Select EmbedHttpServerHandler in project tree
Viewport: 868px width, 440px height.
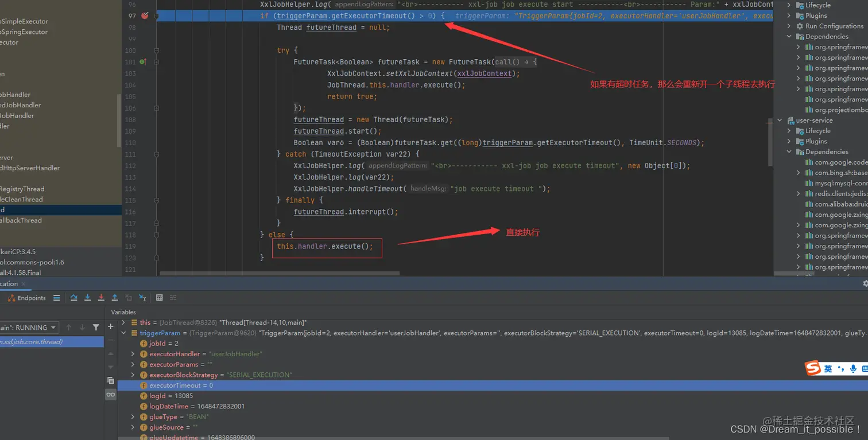(x=30, y=168)
